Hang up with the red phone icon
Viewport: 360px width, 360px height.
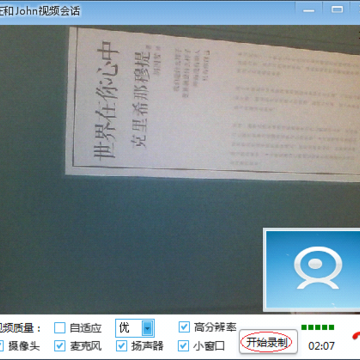click(x=356, y=336)
